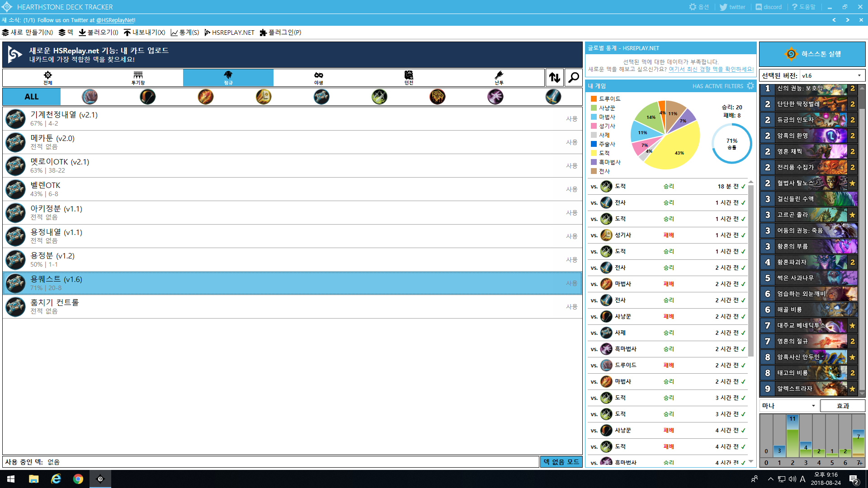Select the 아키정분 (v1.1) deck
Image resolution: width=868 pixels, height=488 pixels.
(x=292, y=213)
